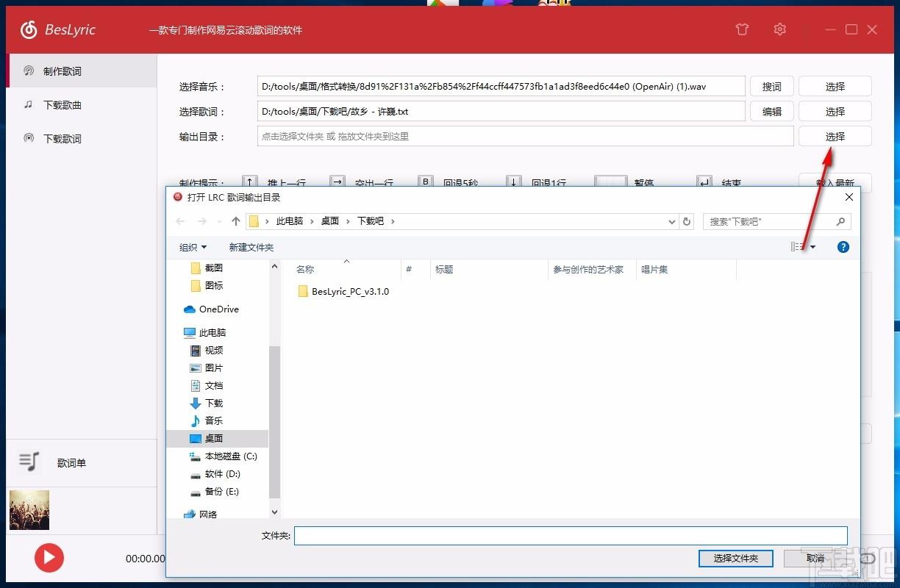The image size is (900, 588).
Task: Expand address bar history dropdown
Action: tap(671, 221)
